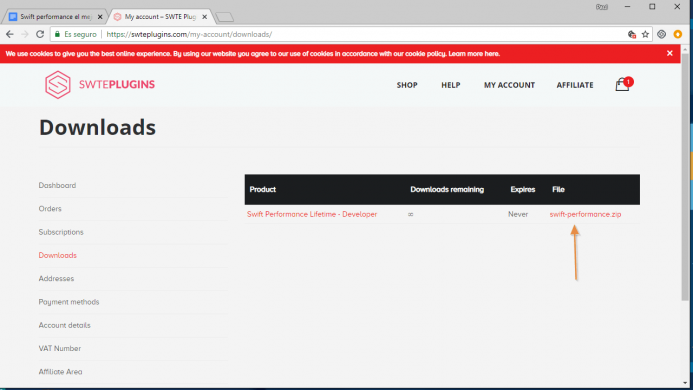The image size is (693, 390).
Task: Open the AFFILIATE menu item
Action: click(575, 85)
